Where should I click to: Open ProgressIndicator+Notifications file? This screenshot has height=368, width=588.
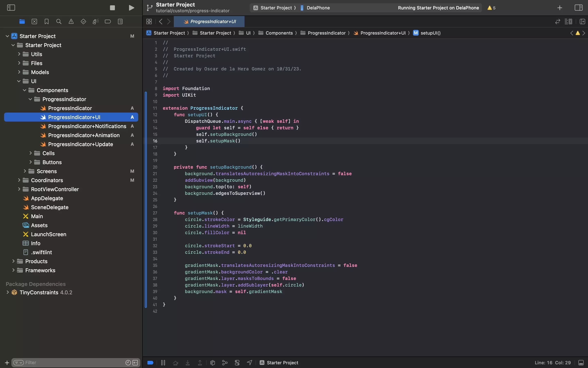(x=87, y=126)
